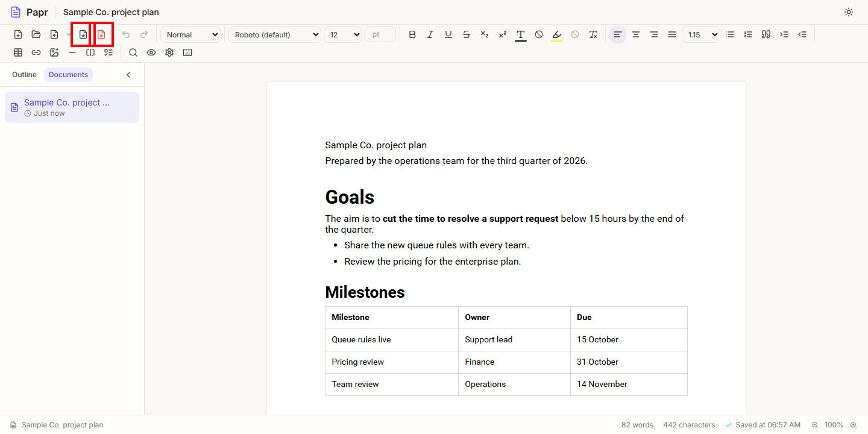Viewport: 868px width, 434px height.
Task: Create a numbered list
Action: point(748,34)
